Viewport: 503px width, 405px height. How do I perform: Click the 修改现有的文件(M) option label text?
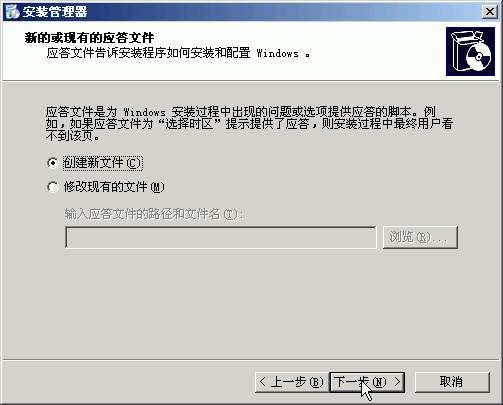point(114,187)
